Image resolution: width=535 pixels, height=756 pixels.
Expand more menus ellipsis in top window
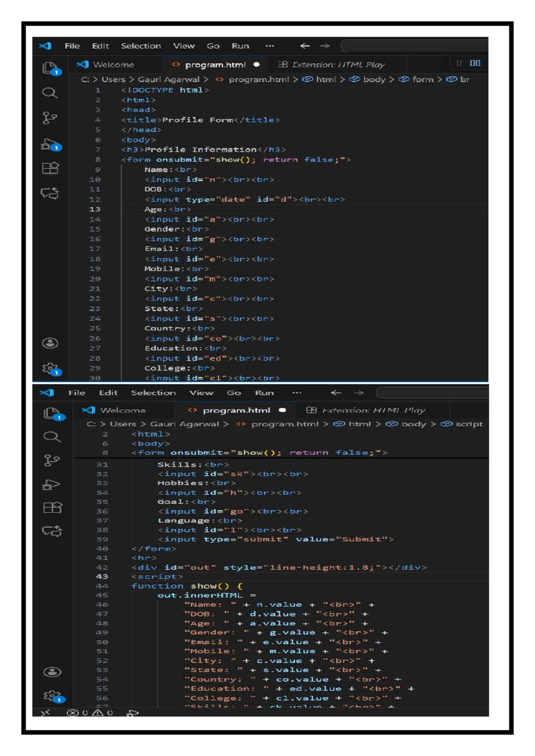pyautogui.click(x=270, y=46)
